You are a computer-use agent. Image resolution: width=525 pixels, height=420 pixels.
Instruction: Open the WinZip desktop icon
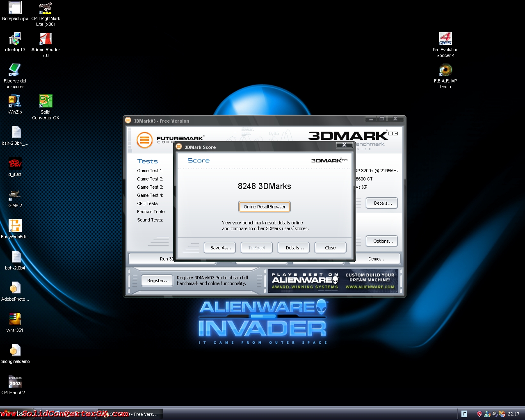(x=15, y=105)
